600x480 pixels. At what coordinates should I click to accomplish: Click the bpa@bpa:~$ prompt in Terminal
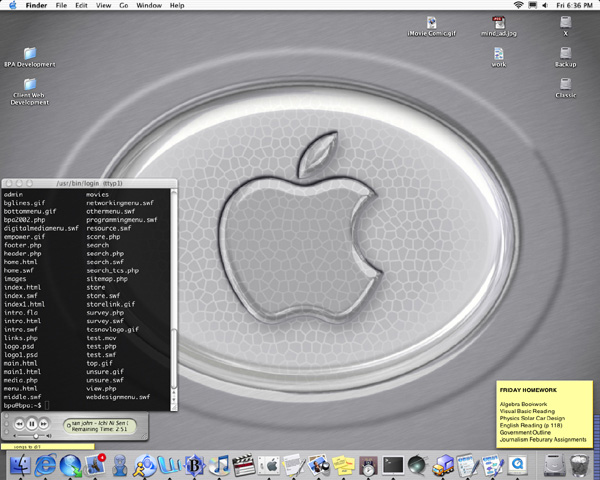(23, 405)
